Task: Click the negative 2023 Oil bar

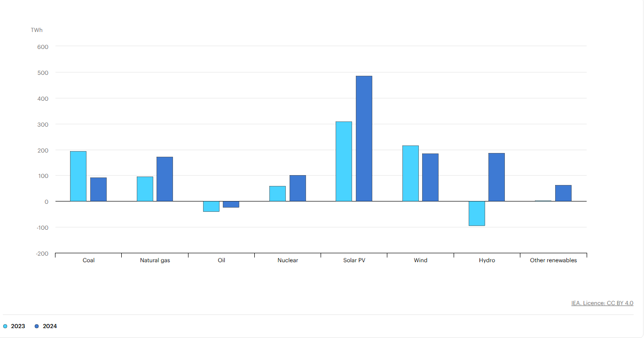Action: pos(211,207)
